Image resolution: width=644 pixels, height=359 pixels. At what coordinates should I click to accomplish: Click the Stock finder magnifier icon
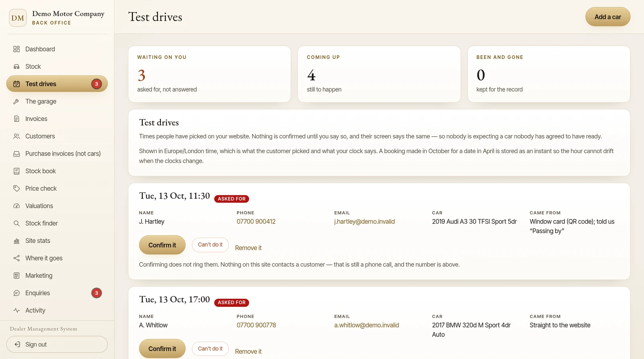(x=17, y=223)
